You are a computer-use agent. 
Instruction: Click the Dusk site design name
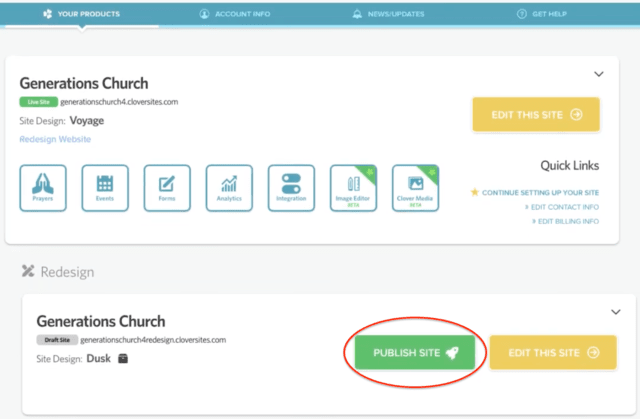[x=98, y=358]
